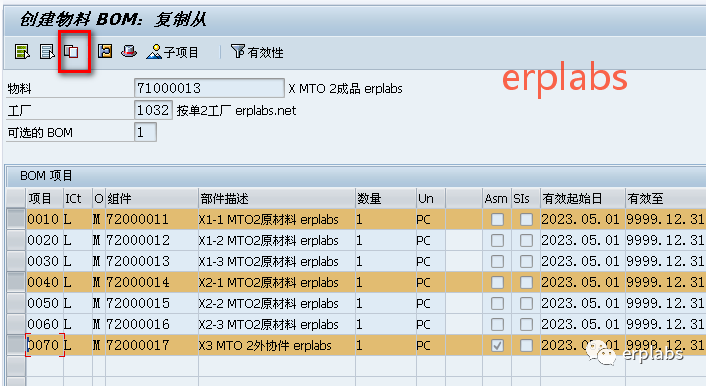Toggle Asm checkbox for item 0040
This screenshot has height=386, width=706.
tap(497, 282)
